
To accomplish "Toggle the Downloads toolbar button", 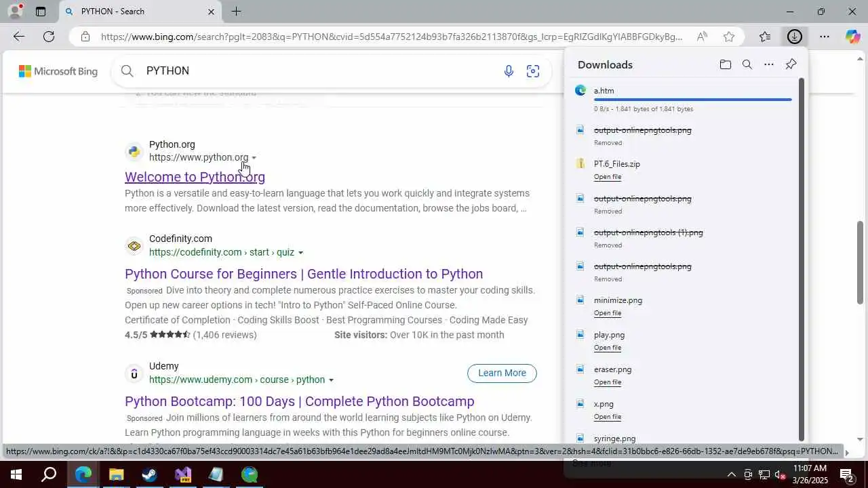I will (794, 37).
